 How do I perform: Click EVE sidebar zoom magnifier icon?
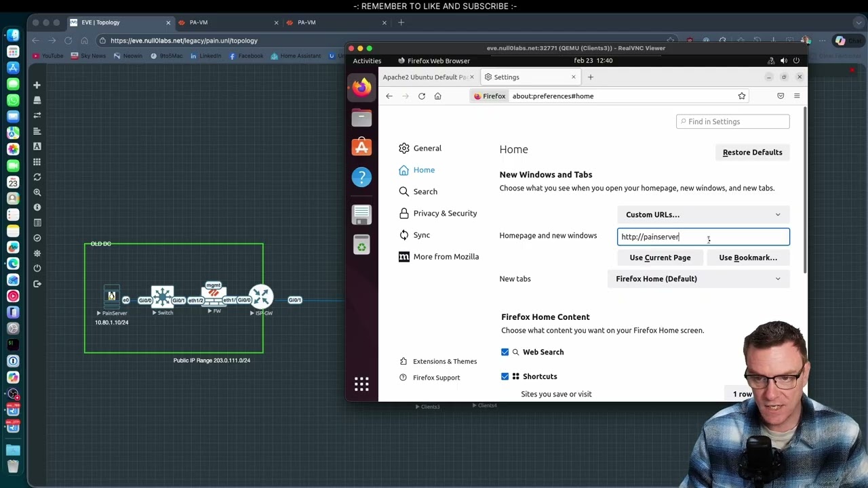(x=37, y=192)
